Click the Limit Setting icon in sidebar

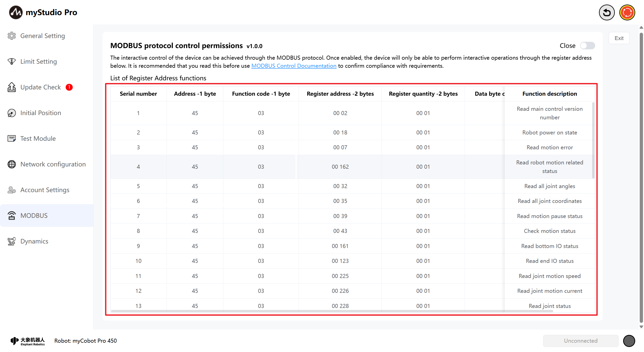[x=12, y=61]
